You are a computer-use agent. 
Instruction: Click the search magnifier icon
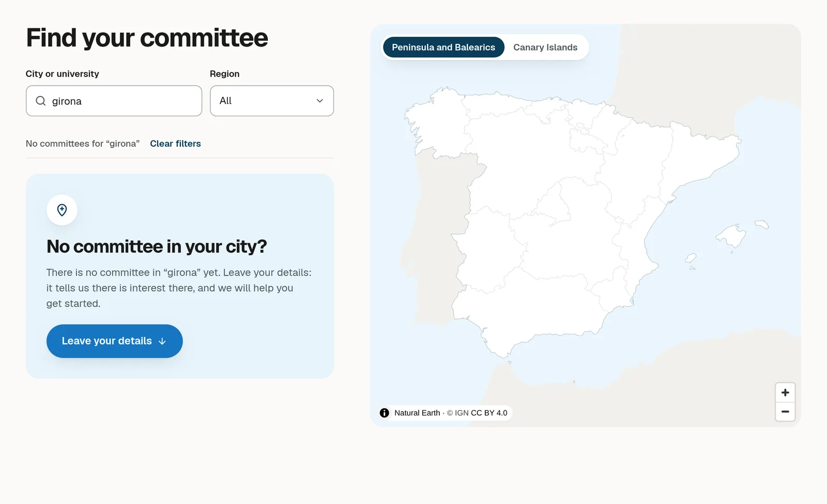coord(41,101)
